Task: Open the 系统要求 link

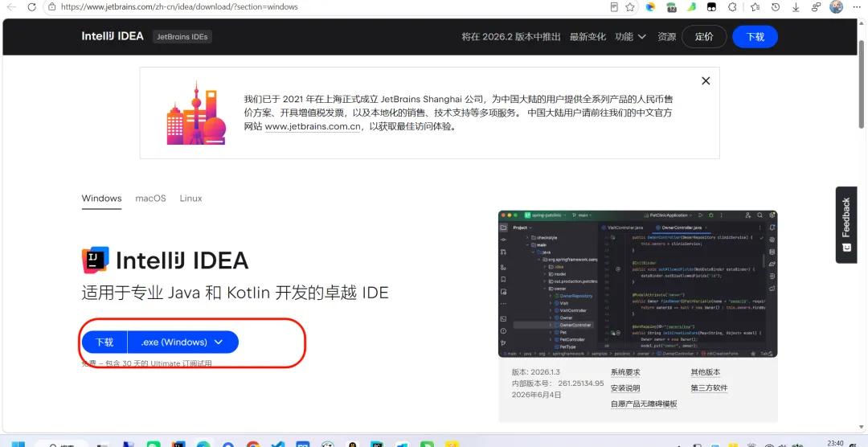Action: [x=625, y=372]
